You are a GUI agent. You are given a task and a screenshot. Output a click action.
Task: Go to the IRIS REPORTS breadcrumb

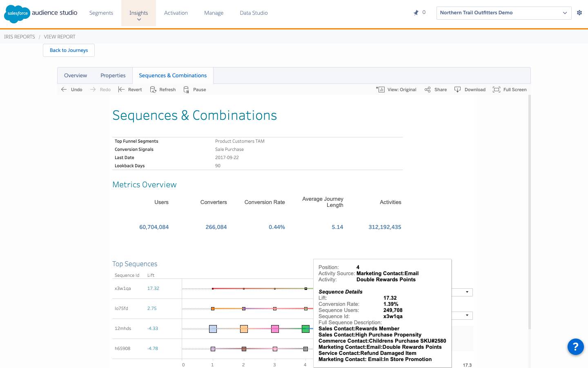[20, 37]
